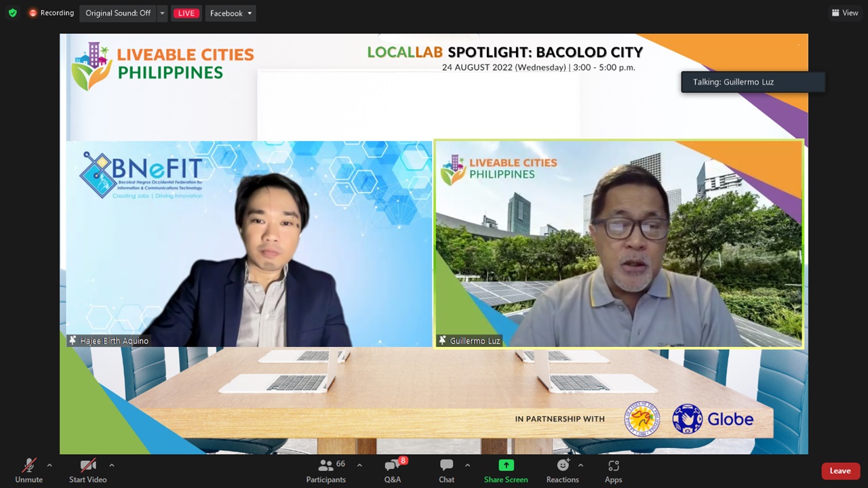Click the pin icon beside Guillermo Luz
Viewport: 868px width, 488px height.
click(x=442, y=341)
